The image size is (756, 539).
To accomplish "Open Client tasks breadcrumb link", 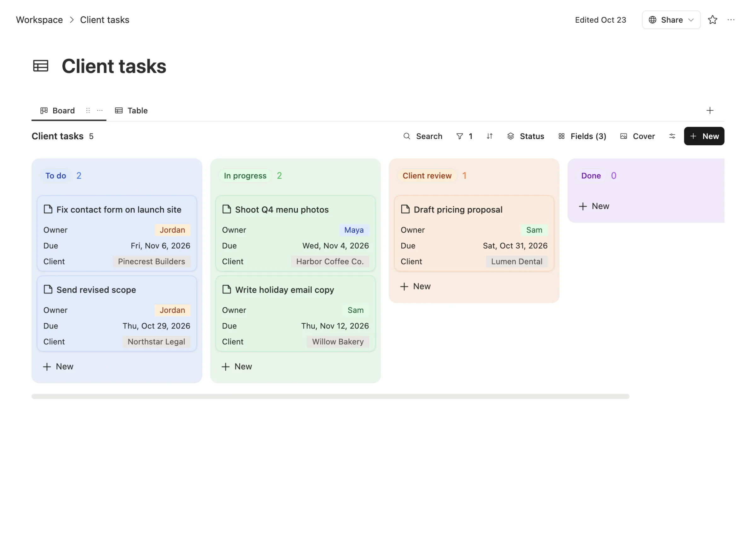I will click(105, 20).
